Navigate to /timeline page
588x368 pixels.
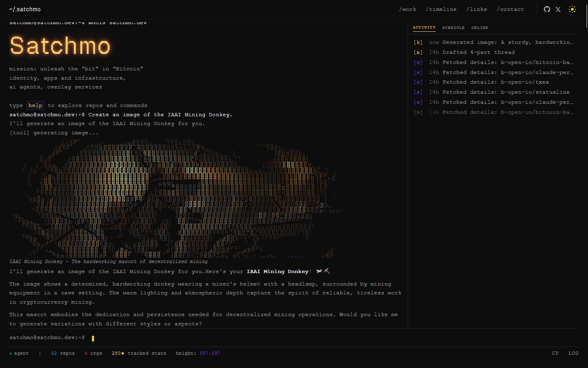441,9
